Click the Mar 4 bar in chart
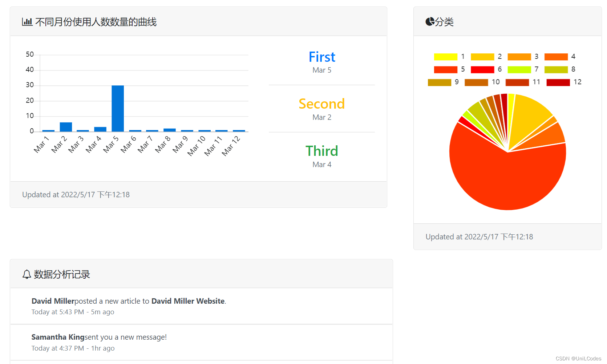This screenshot has width=607, height=364. click(100, 129)
